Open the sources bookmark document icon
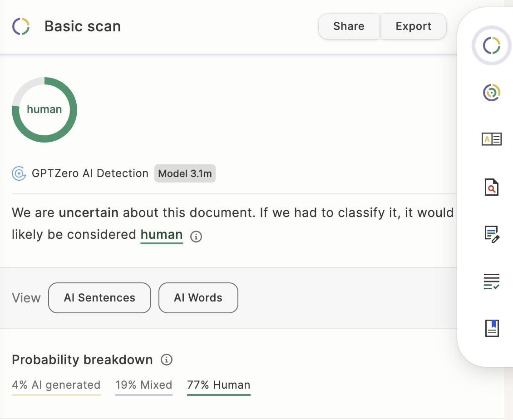This screenshot has width=513, height=420. (493, 328)
